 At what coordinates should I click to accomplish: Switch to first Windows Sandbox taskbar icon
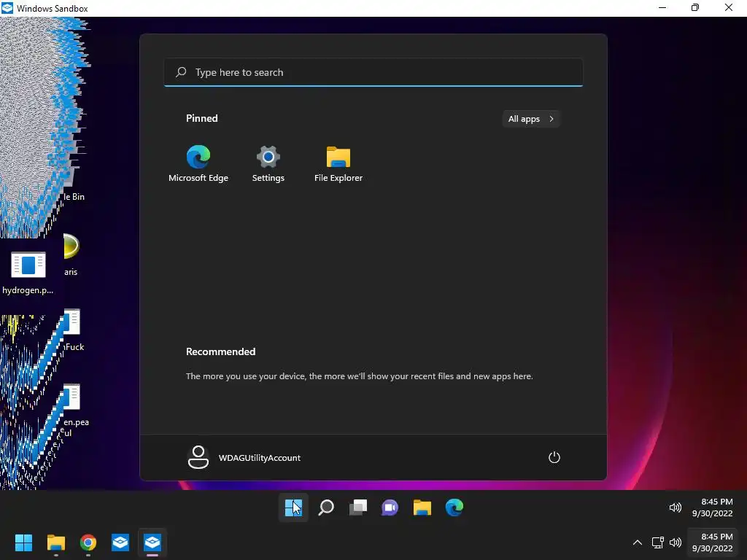click(x=120, y=542)
